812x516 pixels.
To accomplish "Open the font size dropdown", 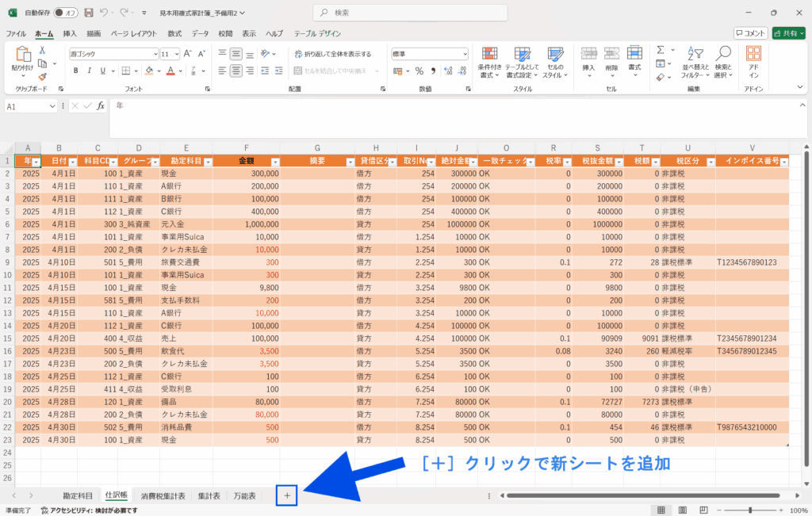I will (x=177, y=54).
